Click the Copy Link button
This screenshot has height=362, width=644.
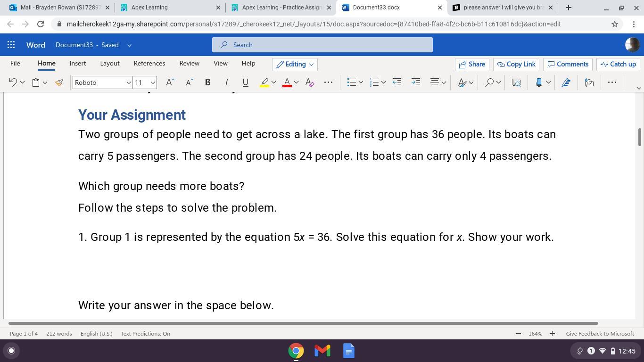coord(516,65)
